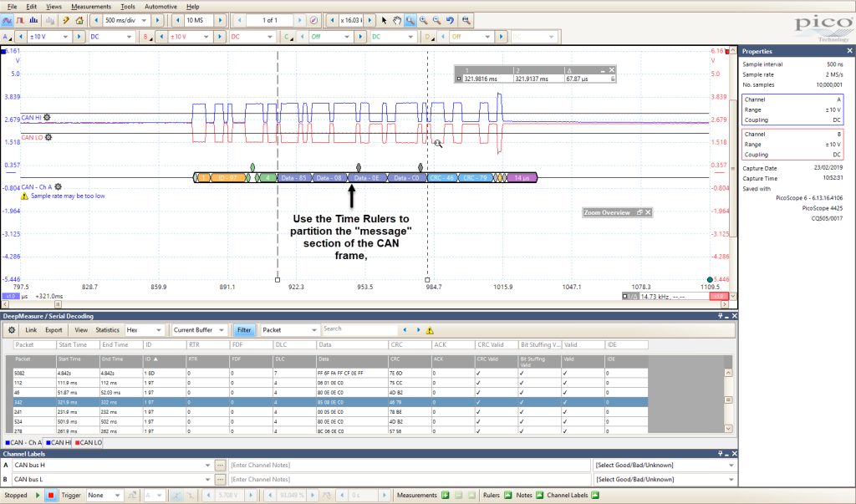The image size is (856, 504).
Task: Click the decoding warning triangle icon
Action: pyautogui.click(x=430, y=330)
